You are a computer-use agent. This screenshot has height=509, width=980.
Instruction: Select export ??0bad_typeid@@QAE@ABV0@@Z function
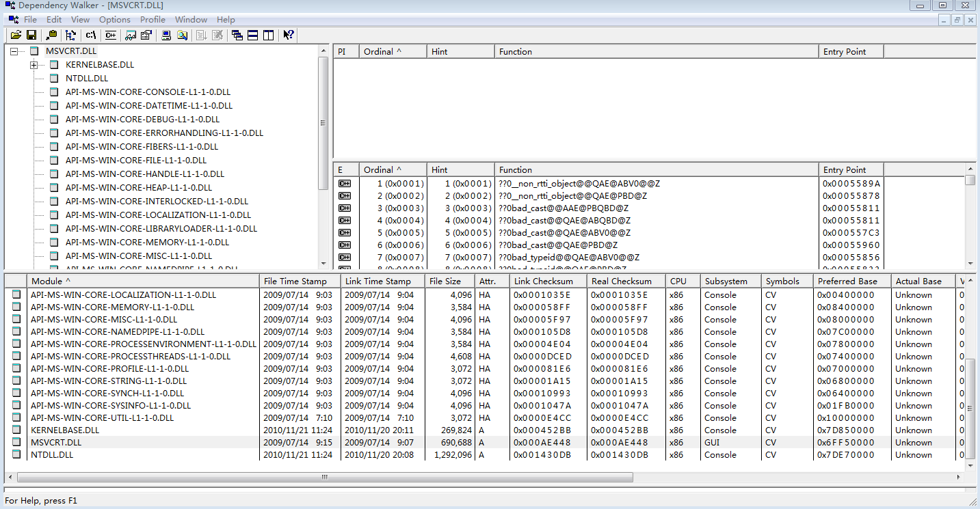pos(569,258)
